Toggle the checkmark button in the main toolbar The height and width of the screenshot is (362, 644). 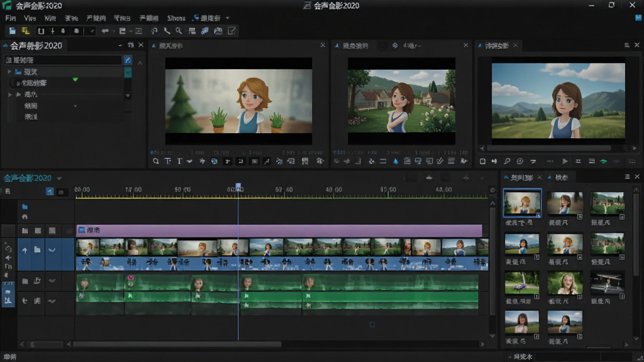coord(92,31)
